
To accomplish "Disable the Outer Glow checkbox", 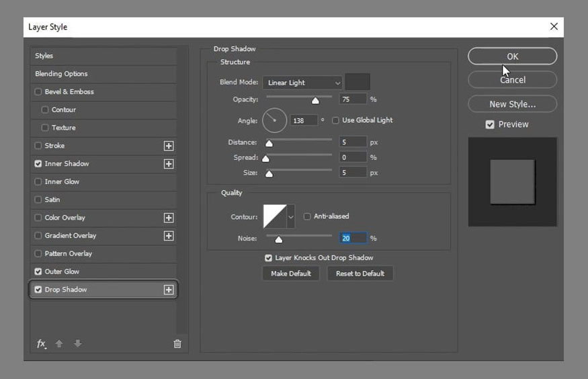I will point(38,271).
